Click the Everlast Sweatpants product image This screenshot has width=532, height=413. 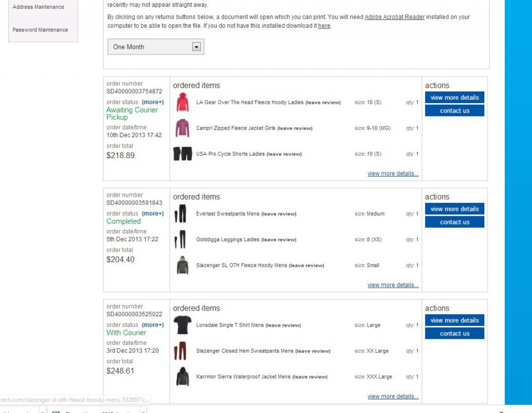[x=181, y=214]
